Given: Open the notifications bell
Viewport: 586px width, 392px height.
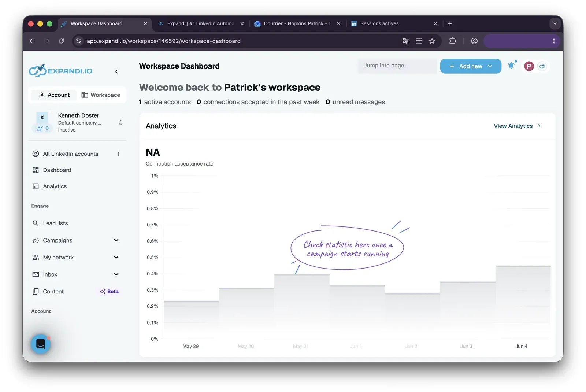Looking at the screenshot, I should pos(511,66).
